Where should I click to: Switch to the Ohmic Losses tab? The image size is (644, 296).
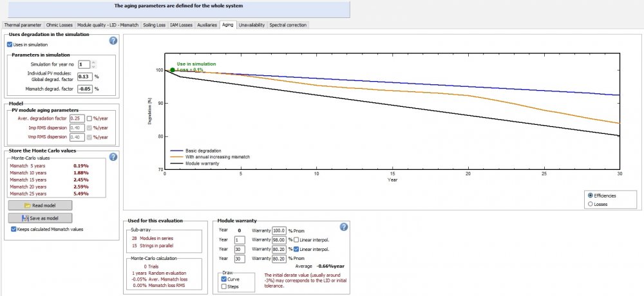pyautogui.click(x=60, y=25)
